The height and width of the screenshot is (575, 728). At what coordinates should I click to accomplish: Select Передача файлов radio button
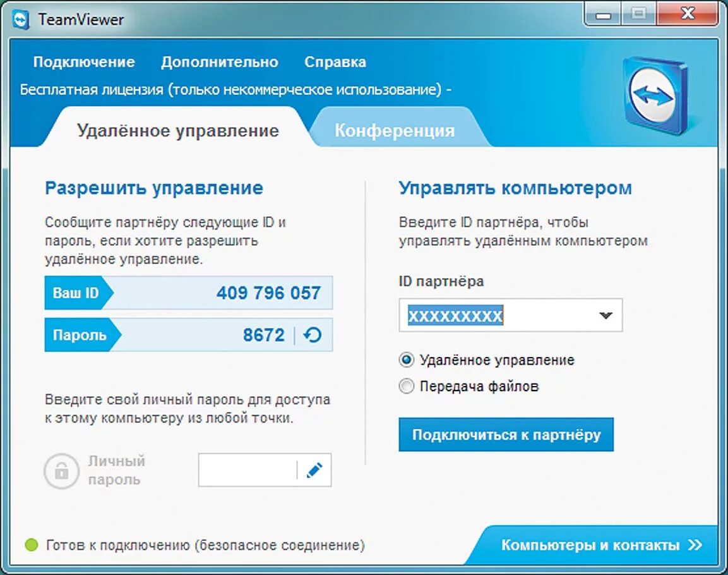click(407, 386)
